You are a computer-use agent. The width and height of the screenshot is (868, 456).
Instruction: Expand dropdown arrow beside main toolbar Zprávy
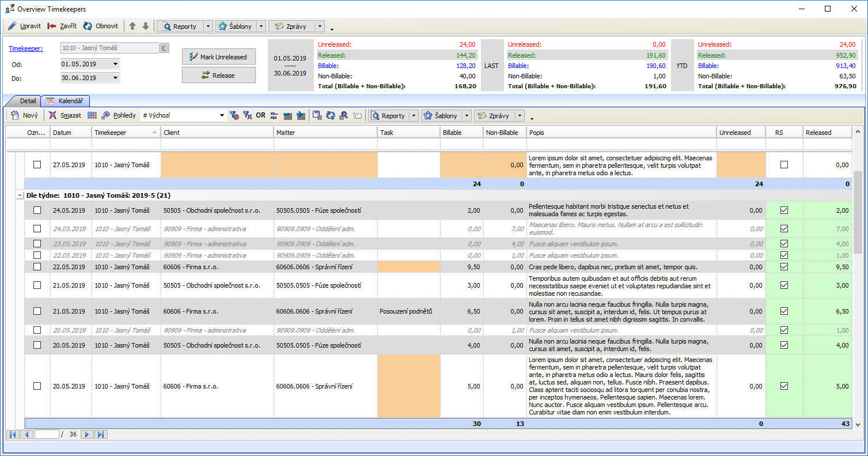[320, 27]
